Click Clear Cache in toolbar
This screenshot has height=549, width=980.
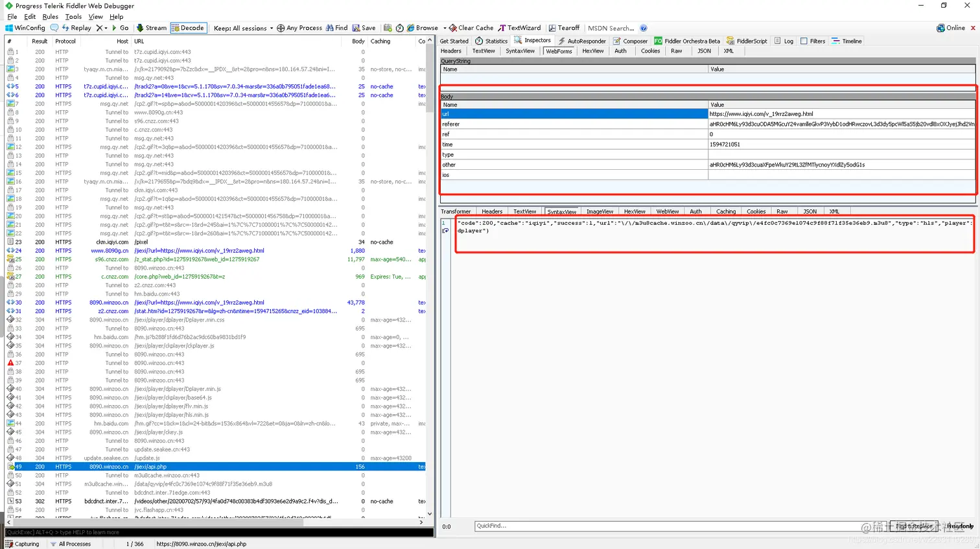[471, 28]
